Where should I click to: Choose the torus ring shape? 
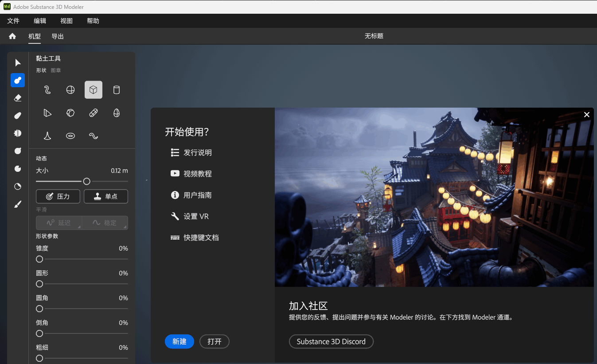point(70,136)
